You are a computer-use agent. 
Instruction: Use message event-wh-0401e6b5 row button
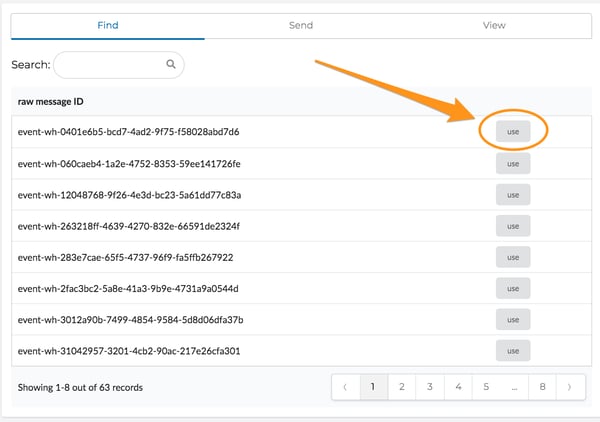click(x=513, y=132)
